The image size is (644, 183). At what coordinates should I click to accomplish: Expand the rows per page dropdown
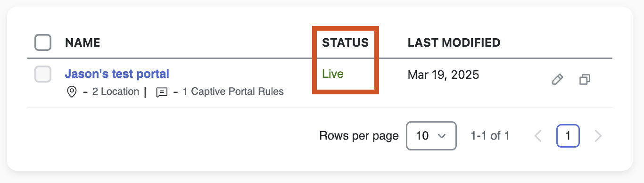point(431,136)
